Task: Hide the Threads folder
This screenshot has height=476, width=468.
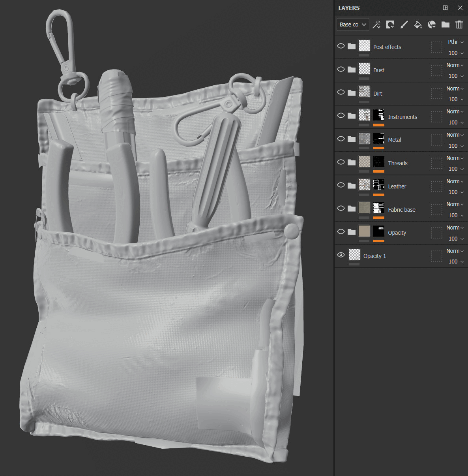Action: coord(341,162)
